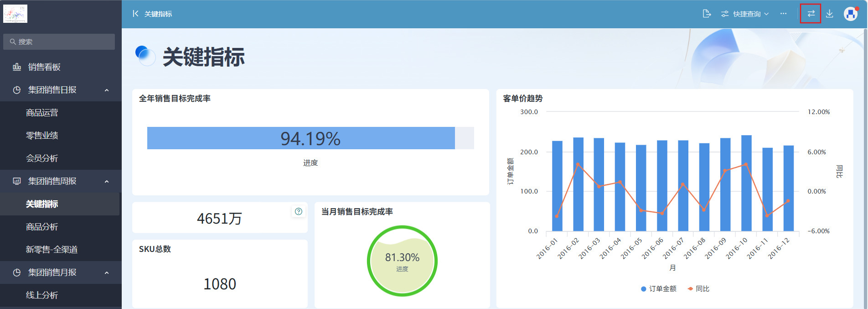
Task: Collapse sidebar with the arrow icon
Action: pos(135,14)
